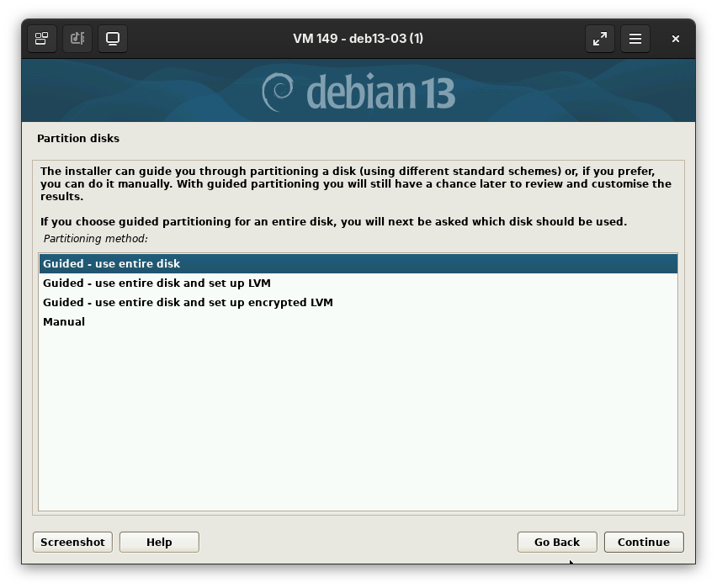
Task: Select the display console icon
Action: tap(113, 39)
